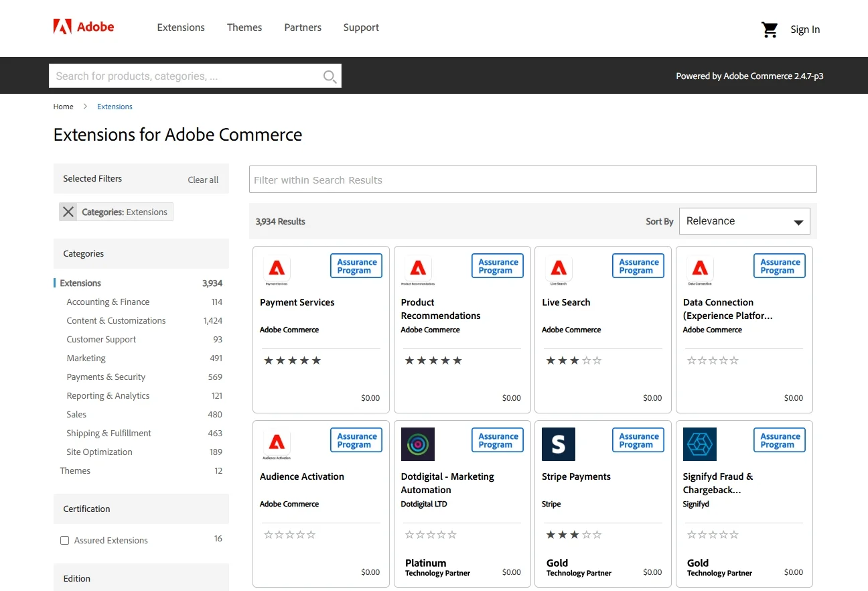Go to Home breadcrumb
The width and height of the screenshot is (868, 591).
coord(64,107)
